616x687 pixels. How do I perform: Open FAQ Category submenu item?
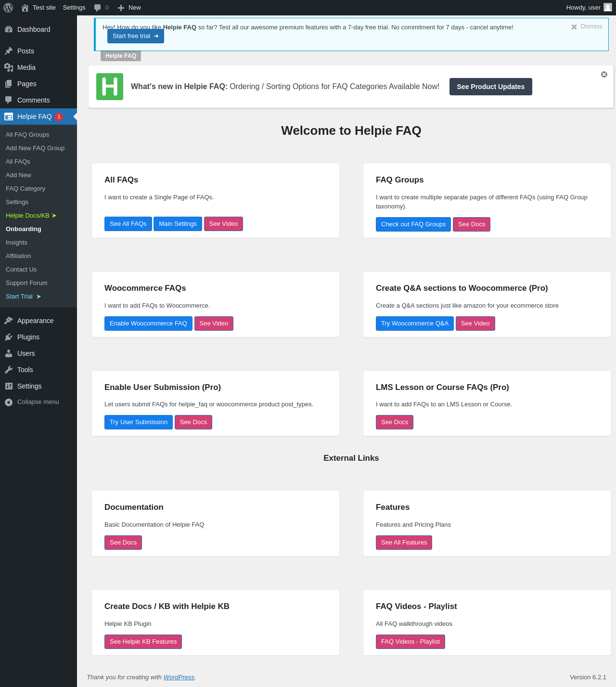[x=26, y=189]
